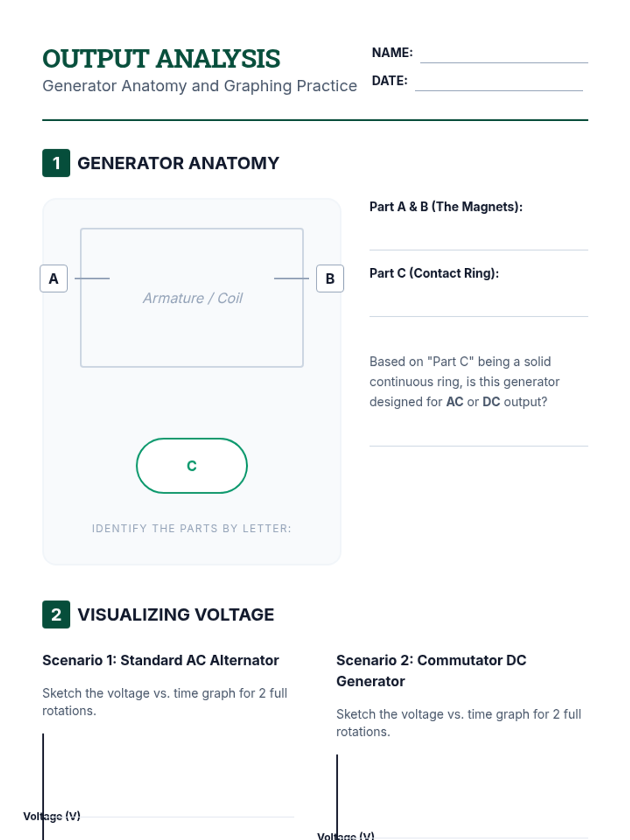Click the Scenario 1 Voltage (V) axis label

(x=52, y=816)
